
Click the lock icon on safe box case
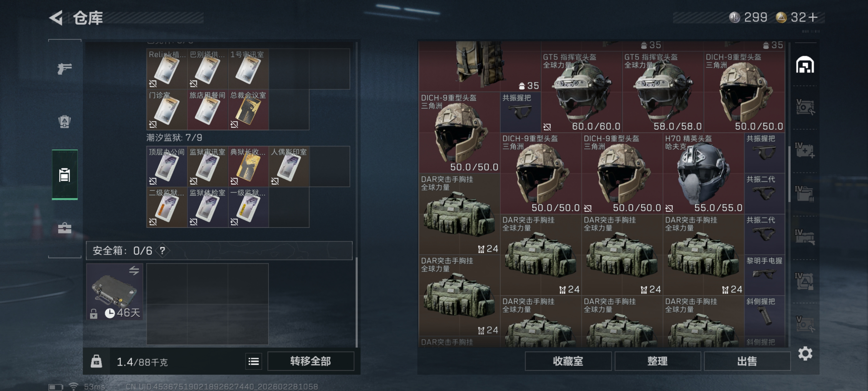coord(93,314)
